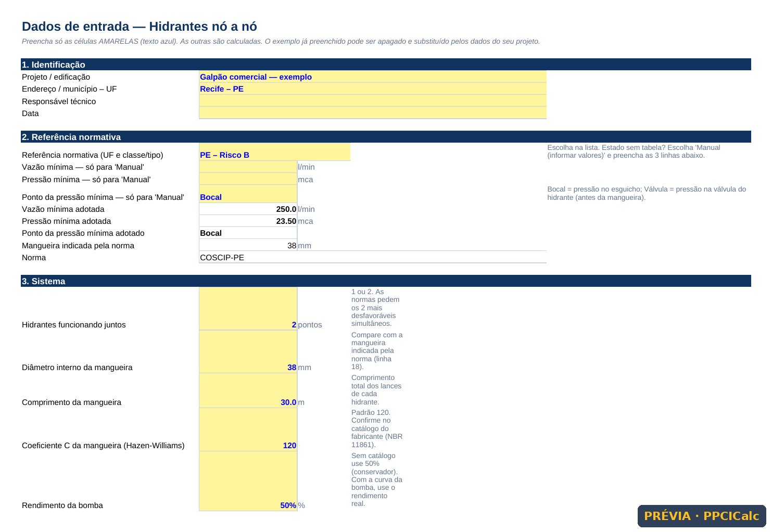The image size is (772, 532).
Task: Click the italic instruction line about células AMARELAS
Action: pos(281,41)
